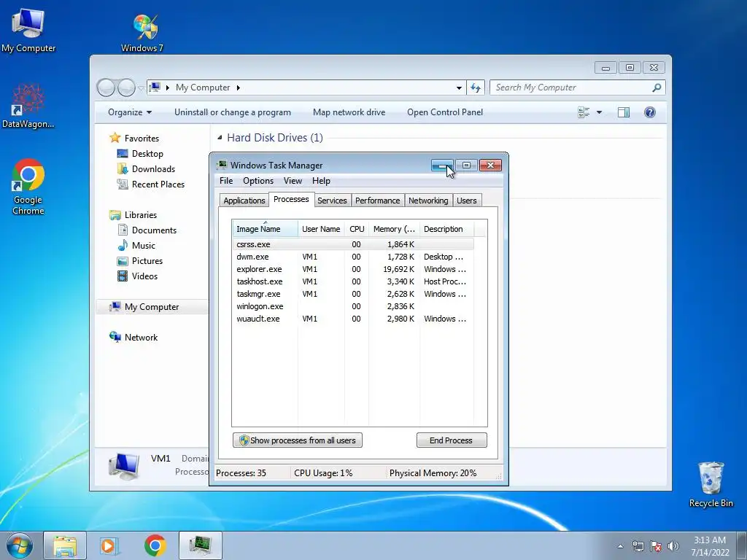Expand the Organize dropdown menu

pos(130,112)
